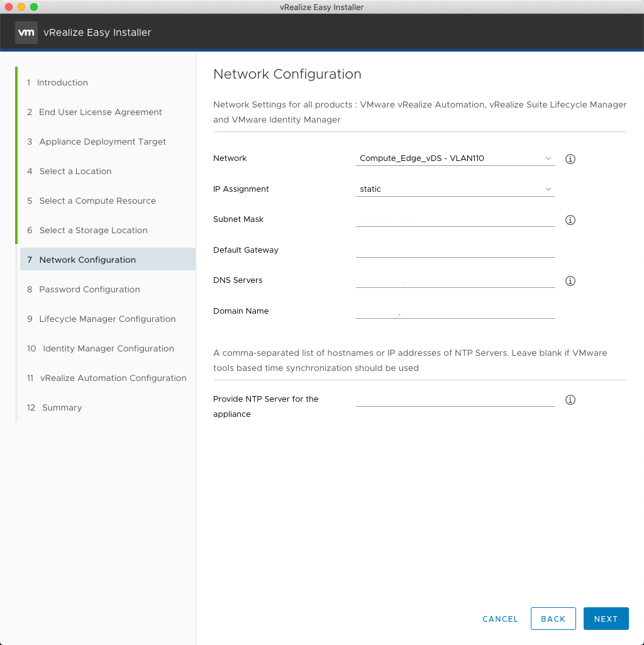The height and width of the screenshot is (645, 644).
Task: Click the Domain Name input field
Action: coord(455,311)
